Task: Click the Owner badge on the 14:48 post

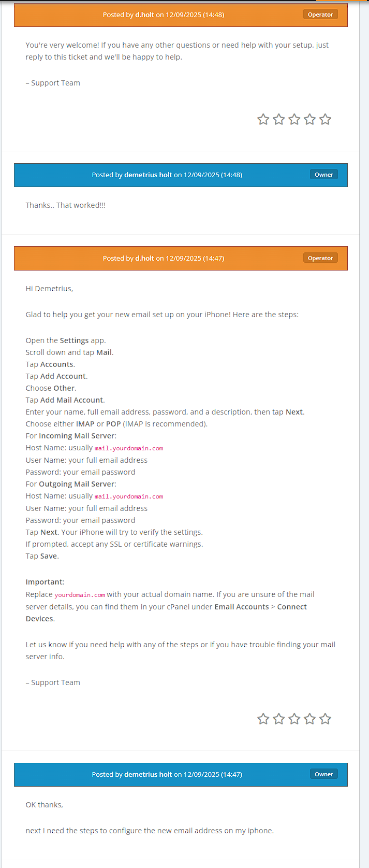Action: coord(323,175)
